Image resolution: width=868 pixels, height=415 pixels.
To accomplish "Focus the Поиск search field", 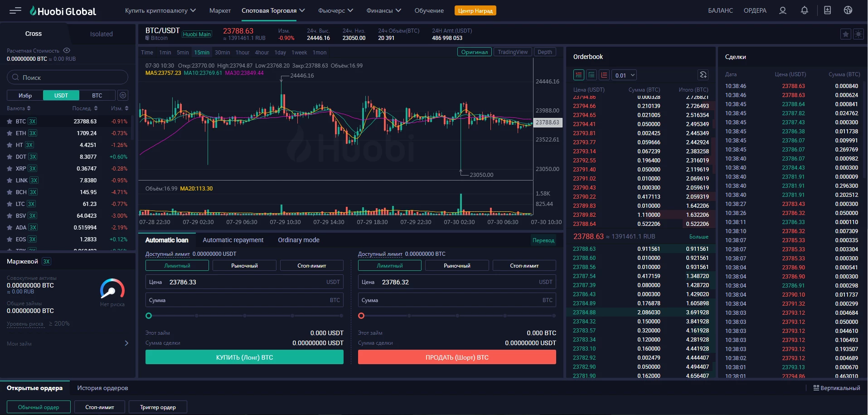I will click(x=68, y=77).
